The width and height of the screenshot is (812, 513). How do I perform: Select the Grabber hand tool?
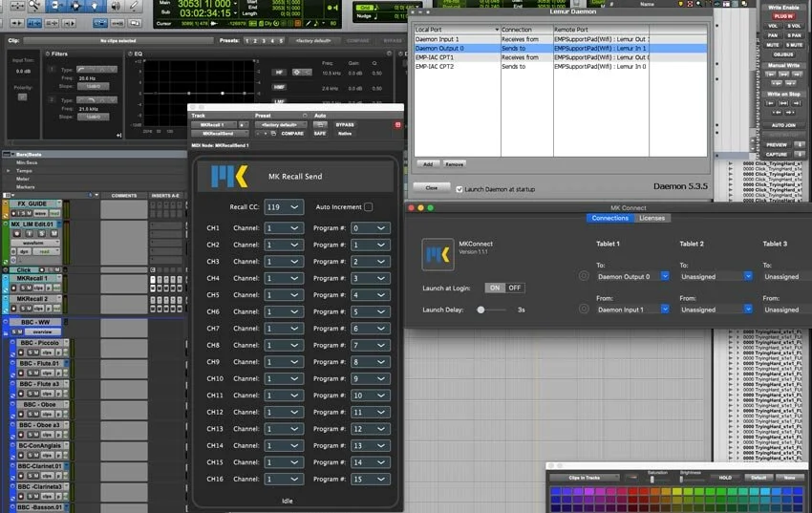pos(96,6)
